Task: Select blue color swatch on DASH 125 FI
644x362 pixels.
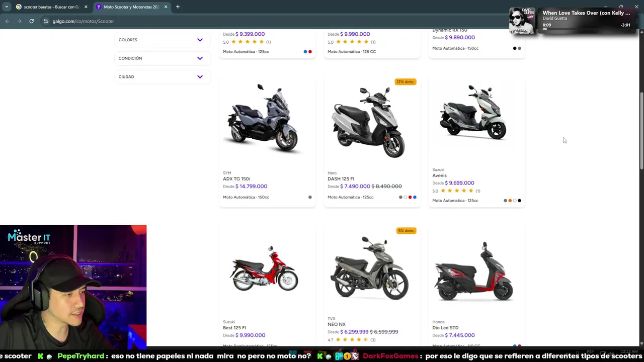Action: tap(415, 197)
